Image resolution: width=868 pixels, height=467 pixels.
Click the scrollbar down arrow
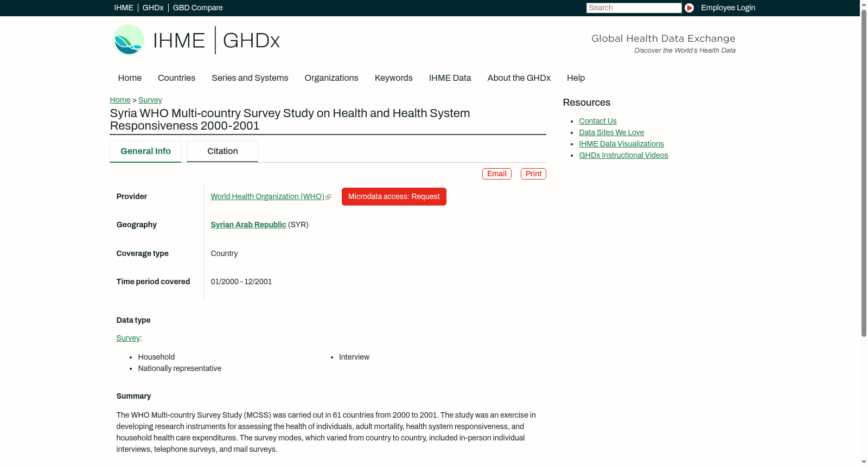(864, 462)
